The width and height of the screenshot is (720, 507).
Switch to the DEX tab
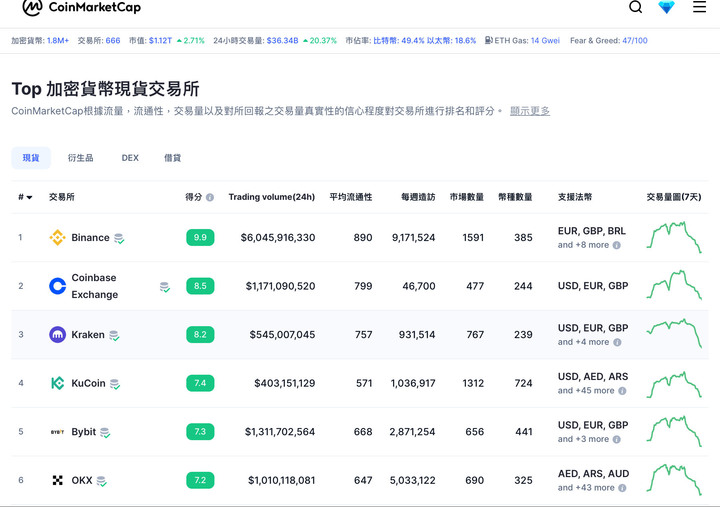(130, 158)
